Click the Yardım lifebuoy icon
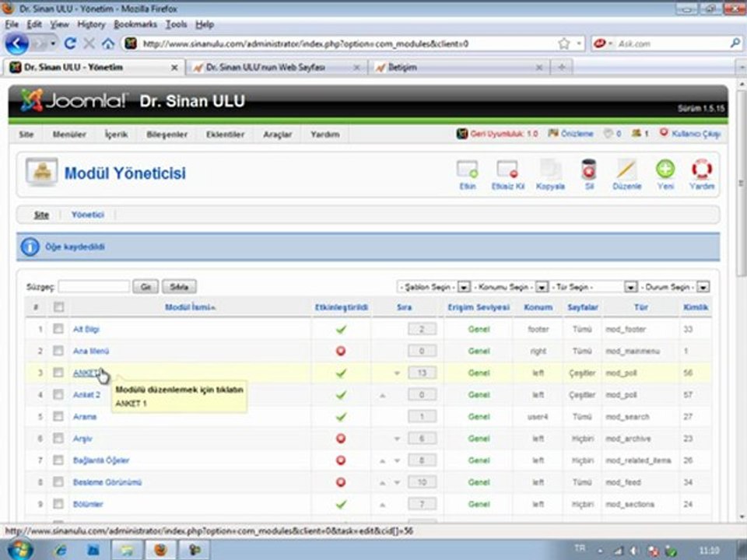This screenshot has height=560, width=747. (702, 169)
